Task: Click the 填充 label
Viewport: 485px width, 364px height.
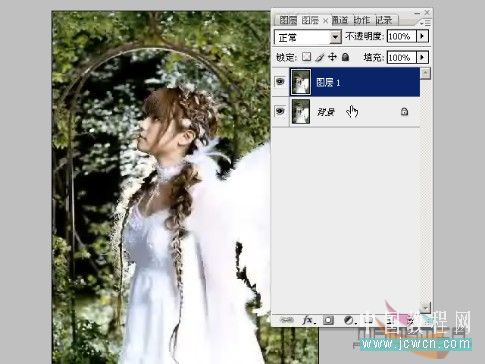Action: tap(374, 57)
